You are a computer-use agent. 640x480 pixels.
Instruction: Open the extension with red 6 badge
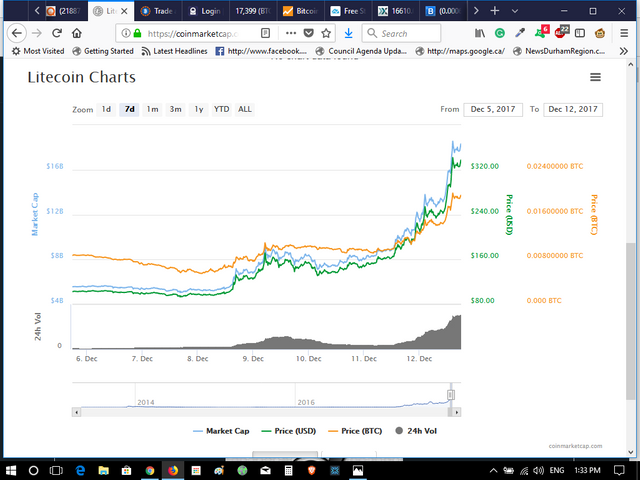click(542, 32)
